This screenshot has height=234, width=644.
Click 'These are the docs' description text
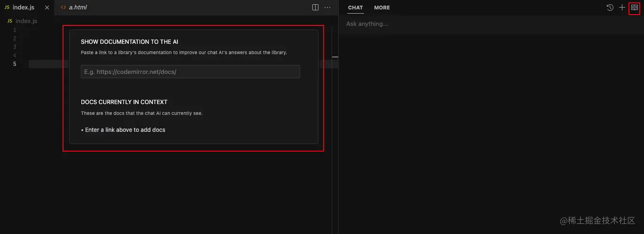point(142,113)
